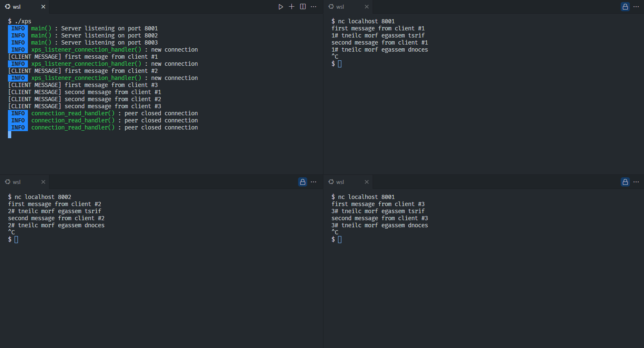Open more actions in the top-right pane

click(x=636, y=7)
